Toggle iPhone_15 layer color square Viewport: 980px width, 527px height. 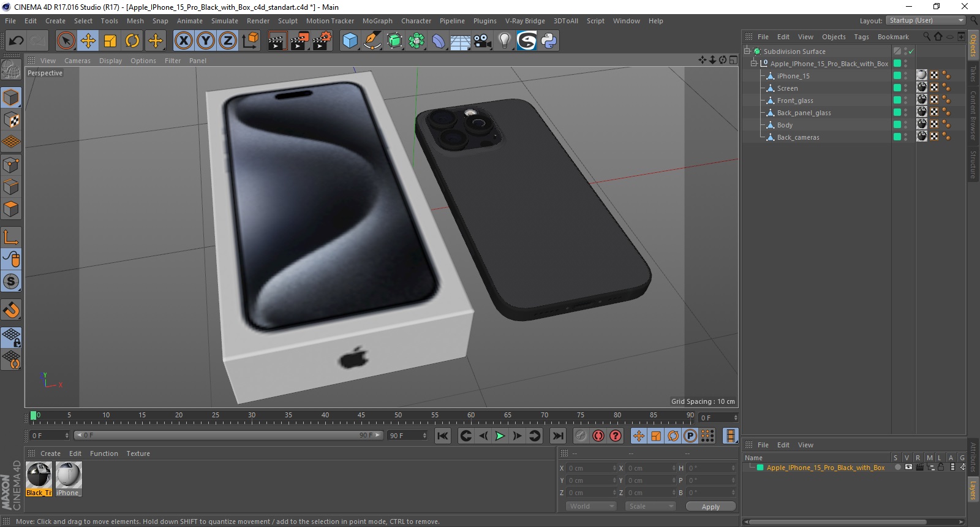897,75
